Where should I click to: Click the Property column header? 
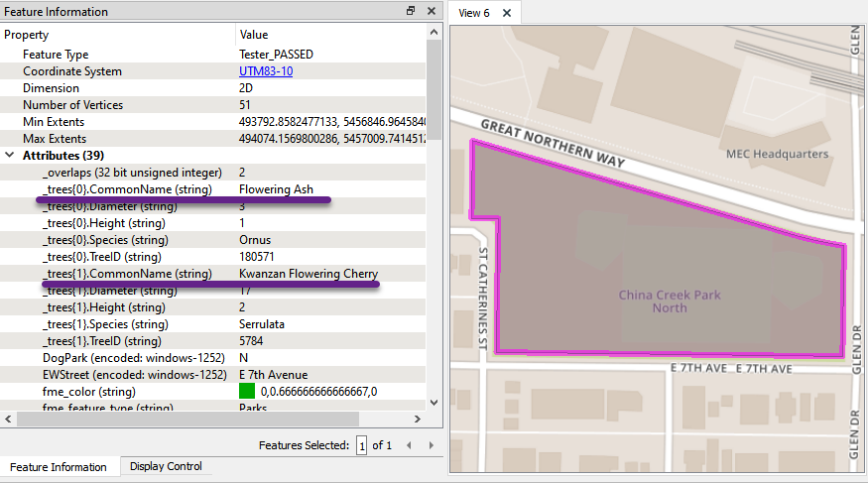[x=117, y=35]
